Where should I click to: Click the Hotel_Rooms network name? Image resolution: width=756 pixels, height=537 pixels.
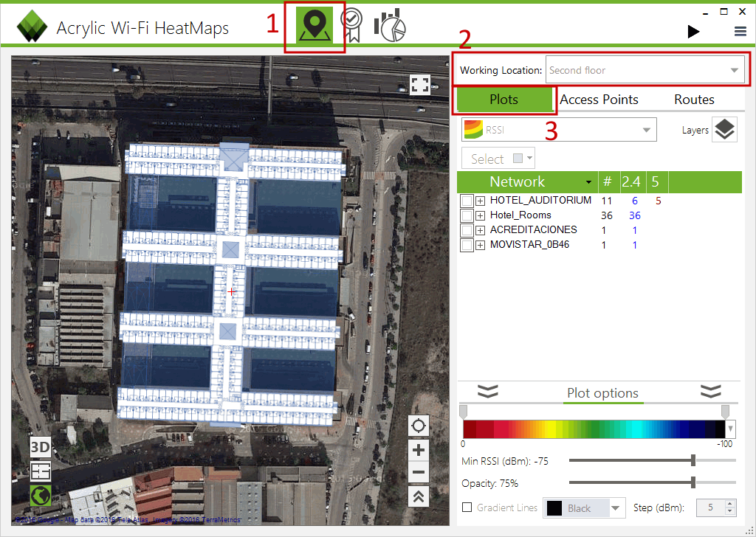tap(520, 215)
